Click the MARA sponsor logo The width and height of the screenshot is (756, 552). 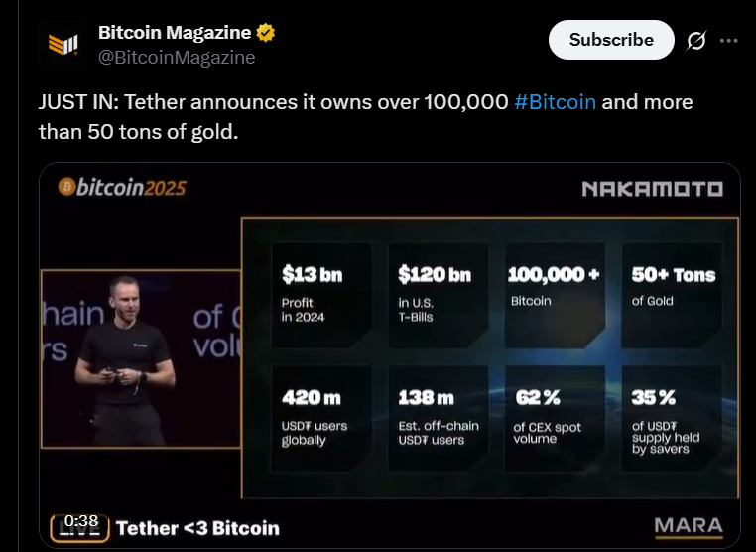[x=689, y=527]
